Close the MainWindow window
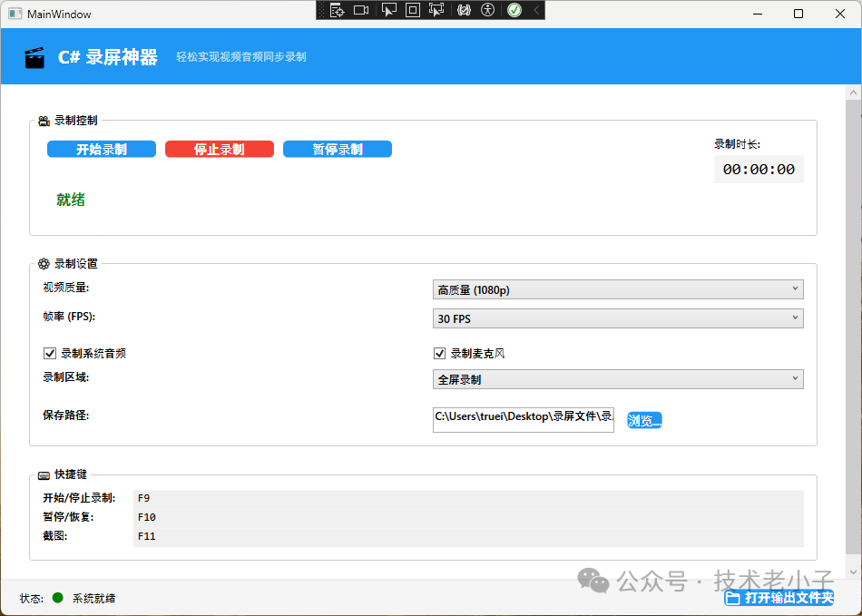The height and width of the screenshot is (616, 862). pyautogui.click(x=840, y=14)
